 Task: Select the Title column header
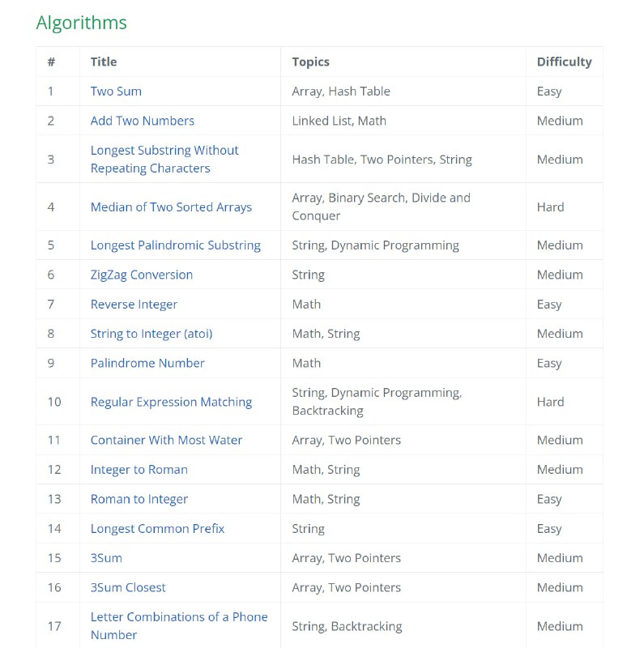[104, 62]
